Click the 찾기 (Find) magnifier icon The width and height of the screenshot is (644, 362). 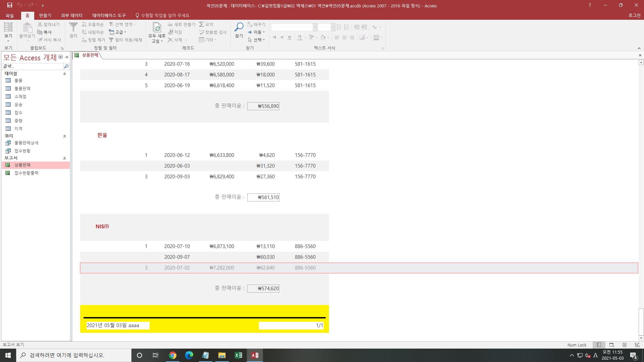(x=239, y=27)
